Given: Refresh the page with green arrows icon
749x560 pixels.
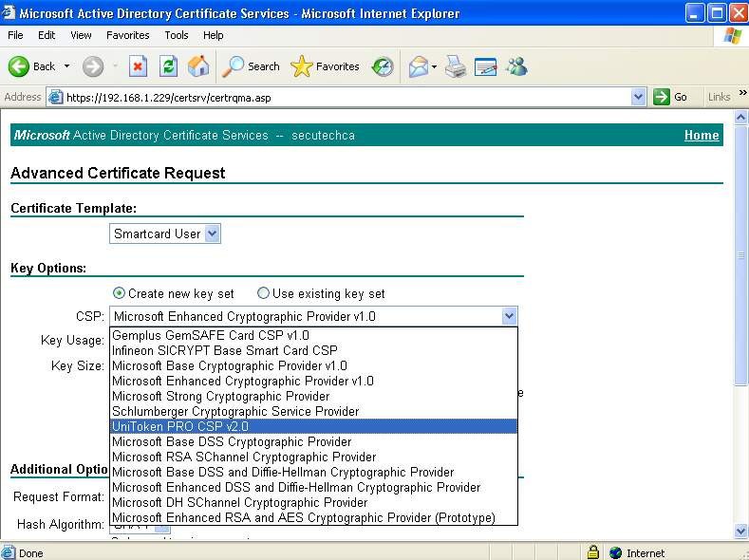Looking at the screenshot, I should point(168,66).
